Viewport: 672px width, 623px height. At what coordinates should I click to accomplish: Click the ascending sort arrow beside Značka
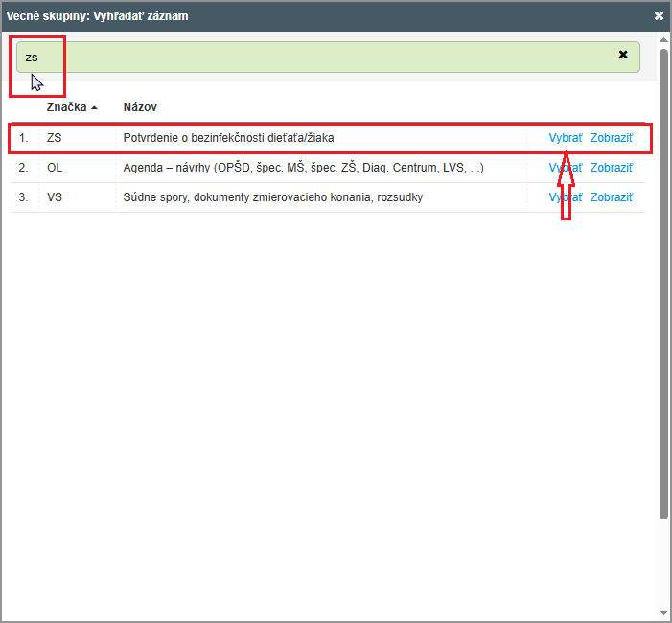point(94,108)
